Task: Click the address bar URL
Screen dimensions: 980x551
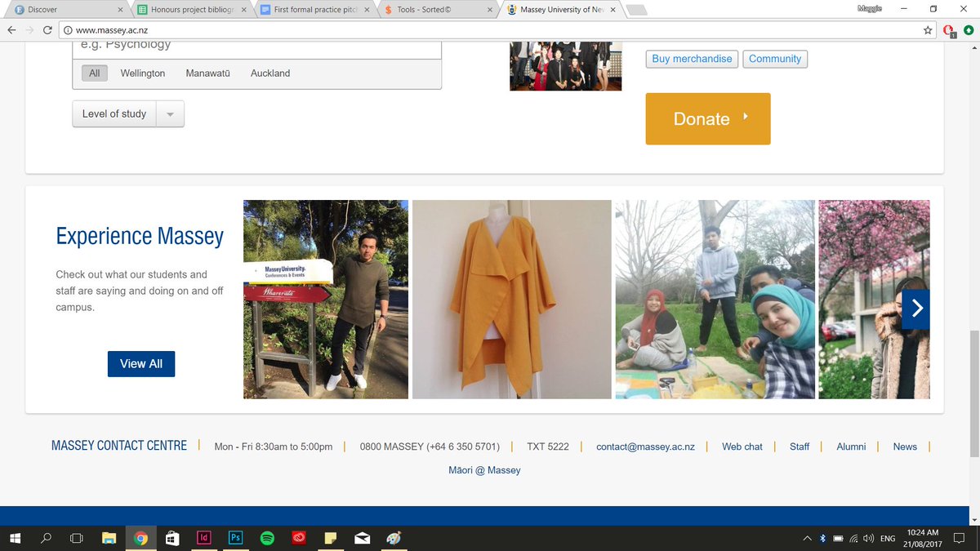Action: (x=112, y=30)
